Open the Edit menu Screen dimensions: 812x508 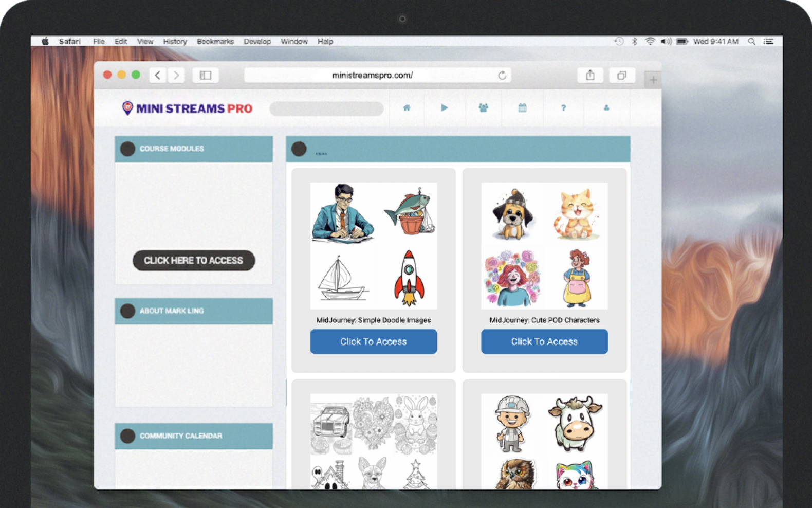coord(121,41)
